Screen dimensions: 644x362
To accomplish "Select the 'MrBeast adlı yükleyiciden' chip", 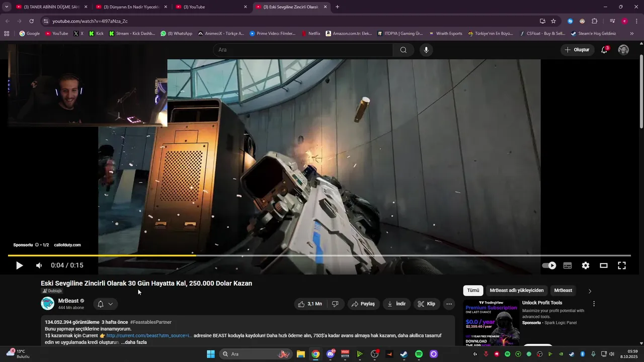I will pyautogui.click(x=517, y=291).
